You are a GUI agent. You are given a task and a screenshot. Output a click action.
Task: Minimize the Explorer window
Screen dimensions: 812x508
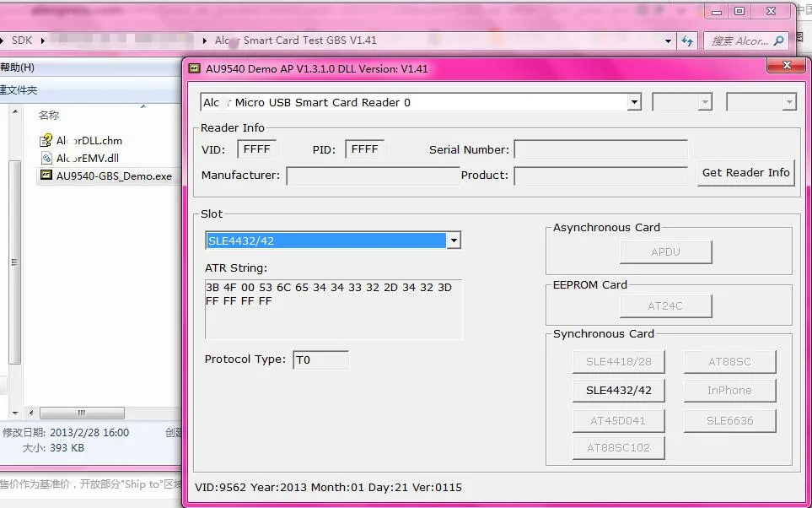click(x=717, y=12)
